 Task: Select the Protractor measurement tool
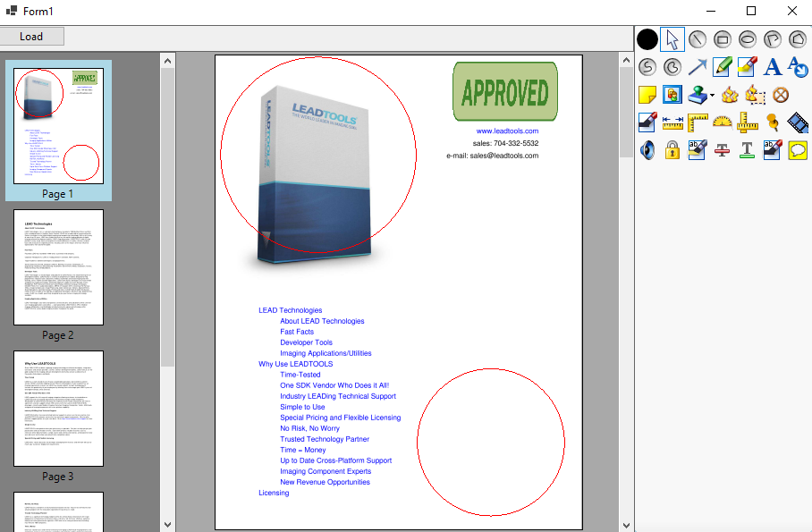723,122
